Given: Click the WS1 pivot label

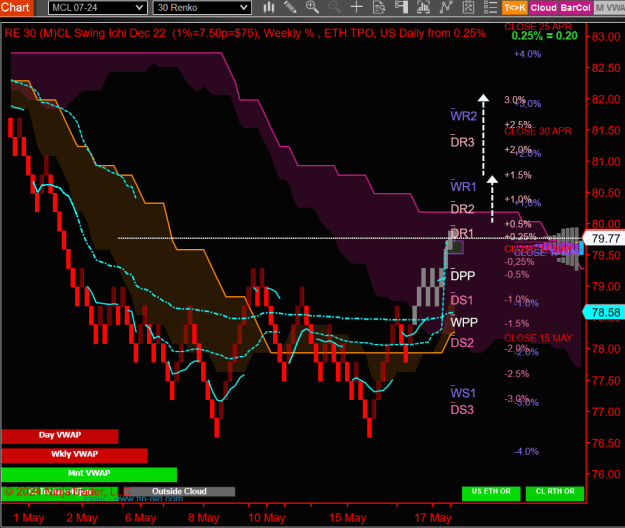Looking at the screenshot, I should pos(463,393).
